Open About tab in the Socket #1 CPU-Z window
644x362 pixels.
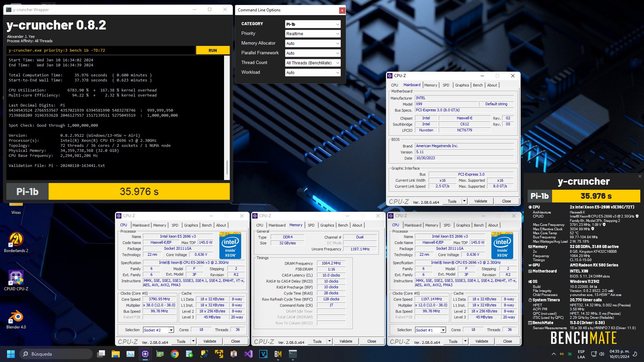coord(493,225)
